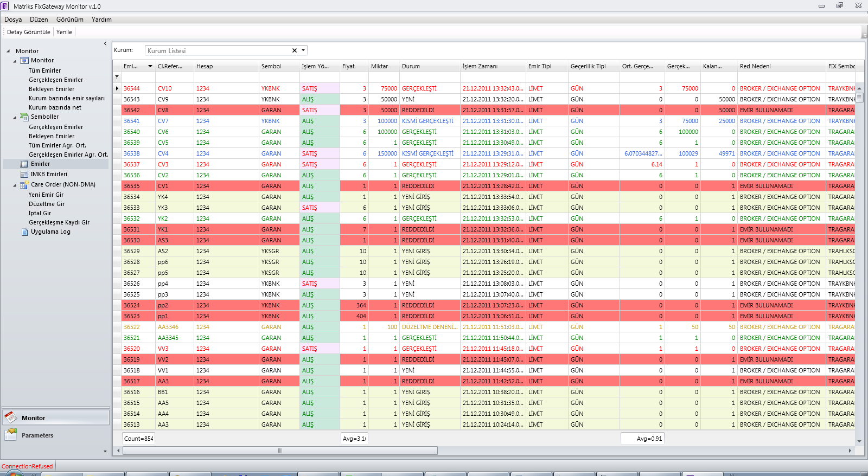
Task: Click the horizontal scrollbar thumb
Action: tap(280, 451)
